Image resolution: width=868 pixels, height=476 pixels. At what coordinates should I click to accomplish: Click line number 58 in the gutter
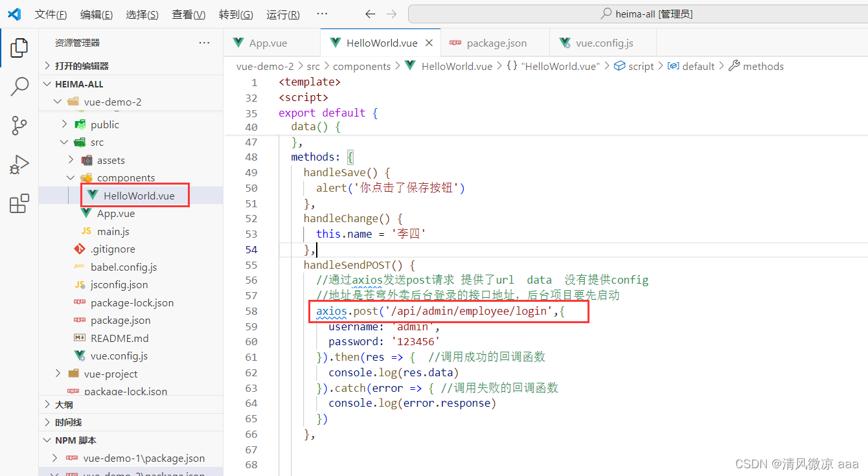pyautogui.click(x=251, y=312)
